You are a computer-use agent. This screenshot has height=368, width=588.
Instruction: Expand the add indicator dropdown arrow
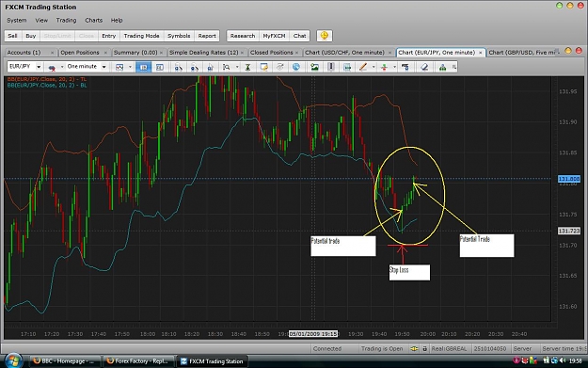point(394,67)
